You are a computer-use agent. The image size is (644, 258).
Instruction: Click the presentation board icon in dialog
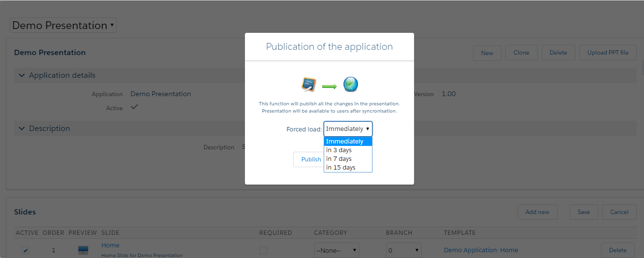pyautogui.click(x=309, y=85)
